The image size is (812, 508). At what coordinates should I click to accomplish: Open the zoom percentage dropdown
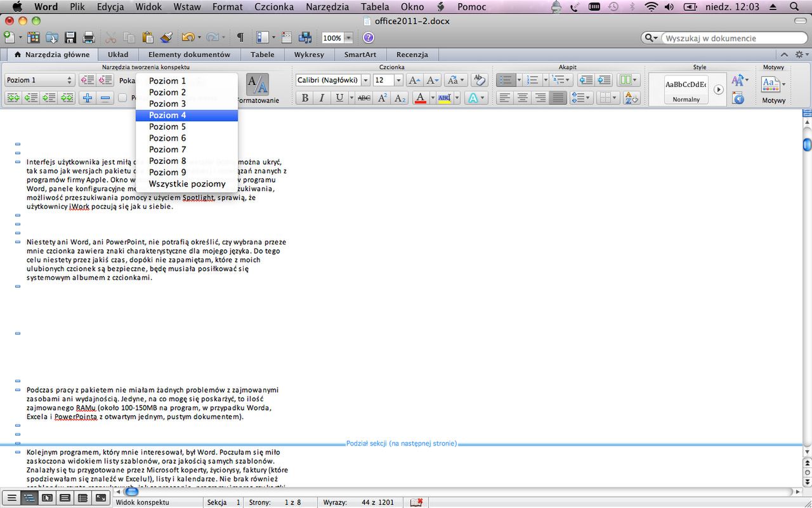(x=348, y=37)
